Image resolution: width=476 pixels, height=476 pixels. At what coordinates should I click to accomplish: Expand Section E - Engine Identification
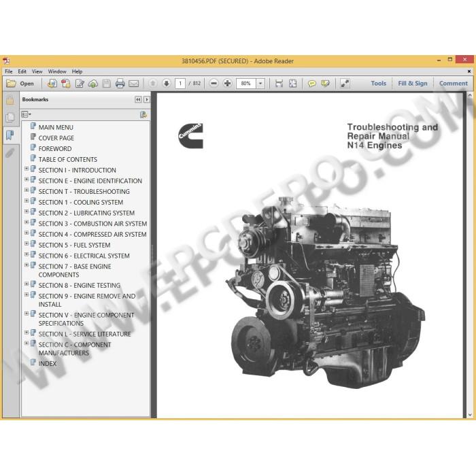pyautogui.click(x=27, y=180)
